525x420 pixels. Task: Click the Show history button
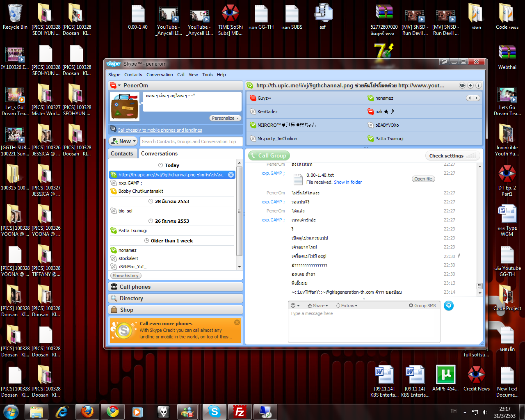pos(126,276)
